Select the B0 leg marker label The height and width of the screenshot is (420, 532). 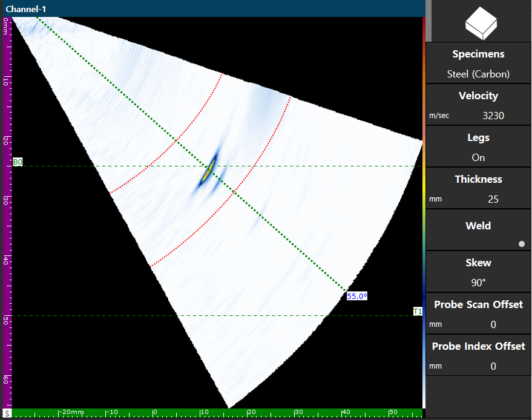18,162
